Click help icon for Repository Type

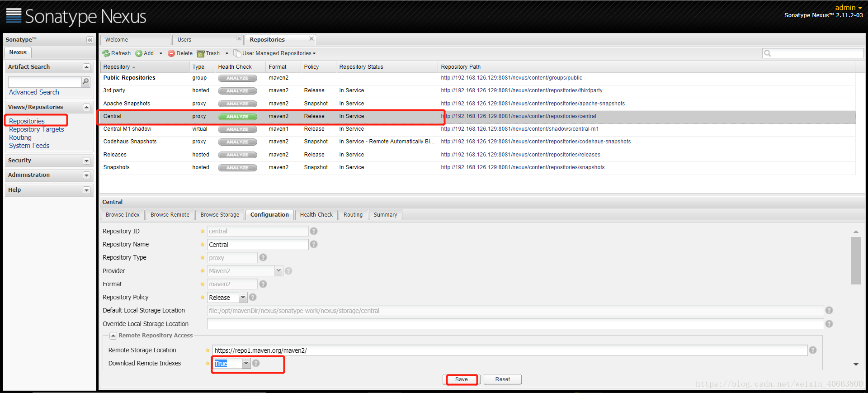263,257
